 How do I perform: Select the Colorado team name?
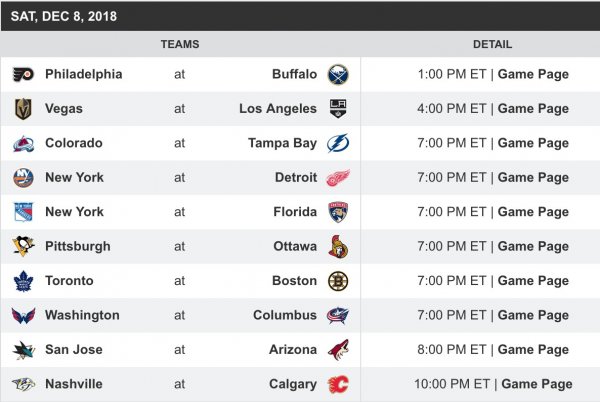(x=74, y=143)
